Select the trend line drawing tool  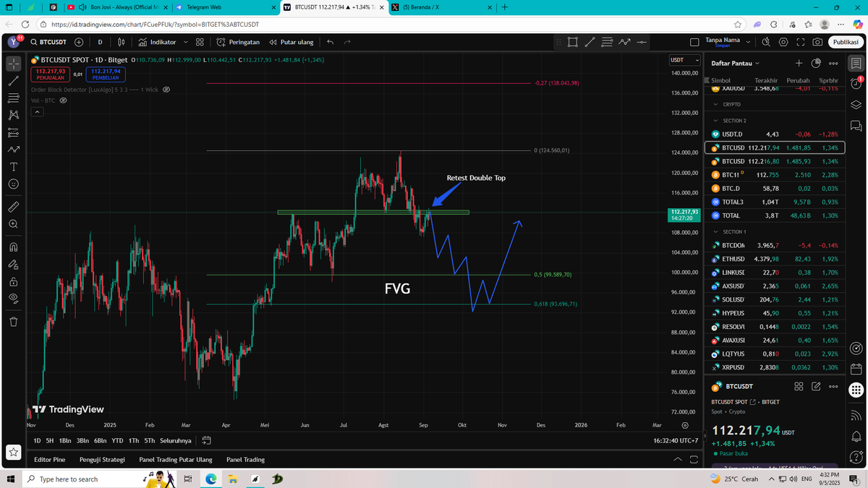(x=14, y=80)
